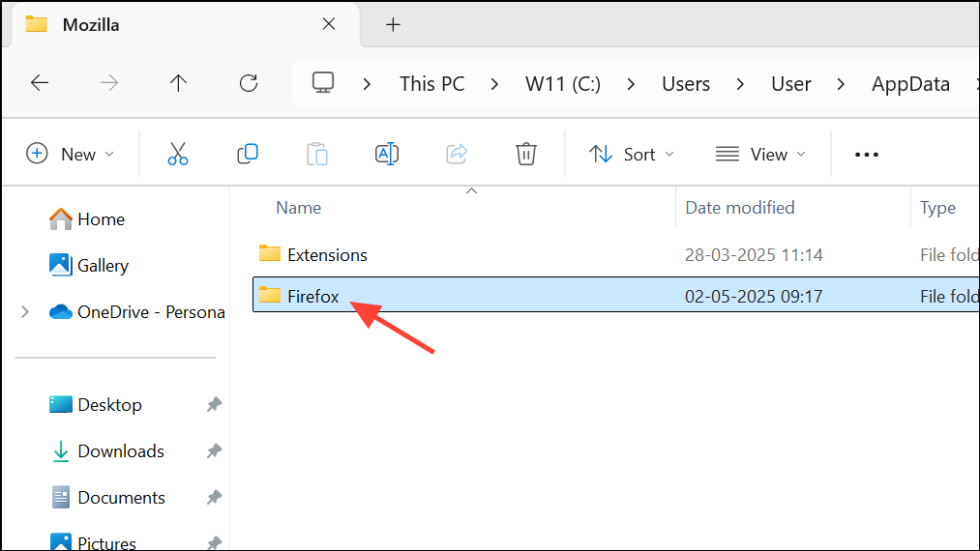
Task: Sort by the Name column header
Action: click(x=299, y=208)
